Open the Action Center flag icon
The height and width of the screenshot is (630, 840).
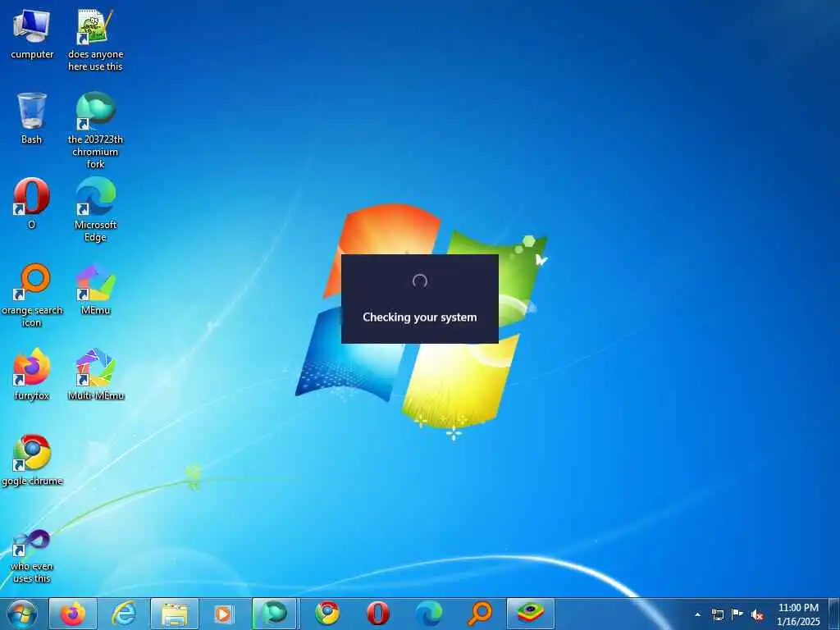[737, 614]
